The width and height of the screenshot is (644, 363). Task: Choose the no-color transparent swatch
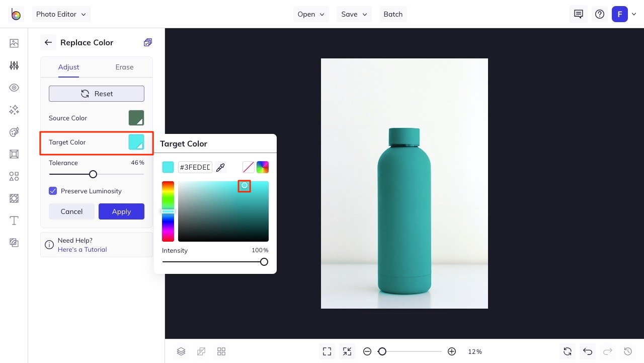pos(249,167)
